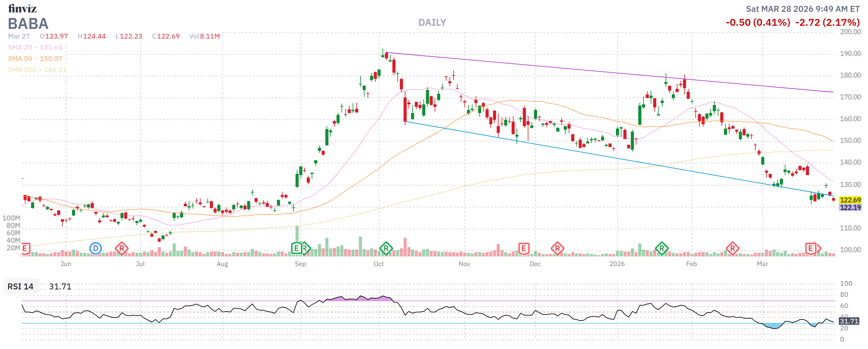The width and height of the screenshot is (868, 349).
Task: Click the red R marker in December
Action: [x=557, y=249]
